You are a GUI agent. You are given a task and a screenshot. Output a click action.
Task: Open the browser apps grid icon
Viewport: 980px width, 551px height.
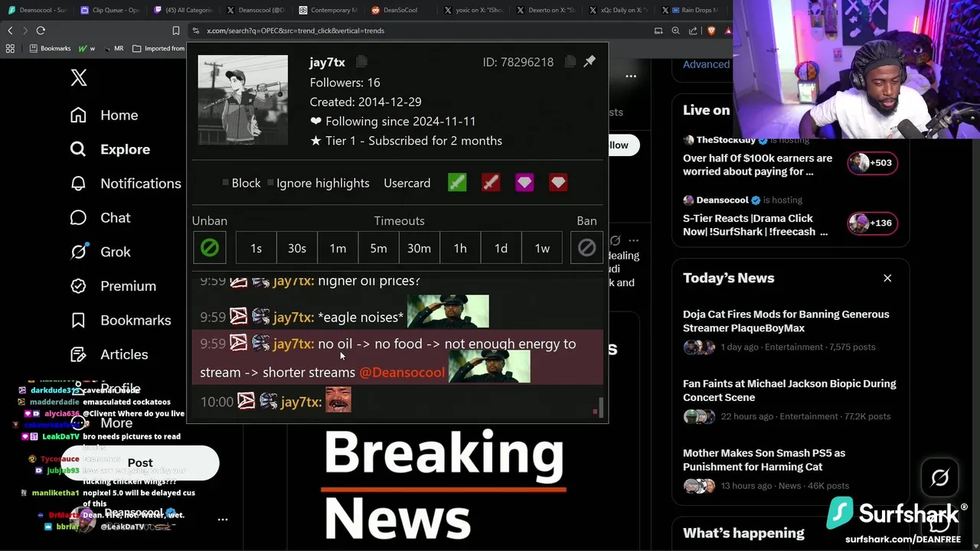click(x=10, y=48)
